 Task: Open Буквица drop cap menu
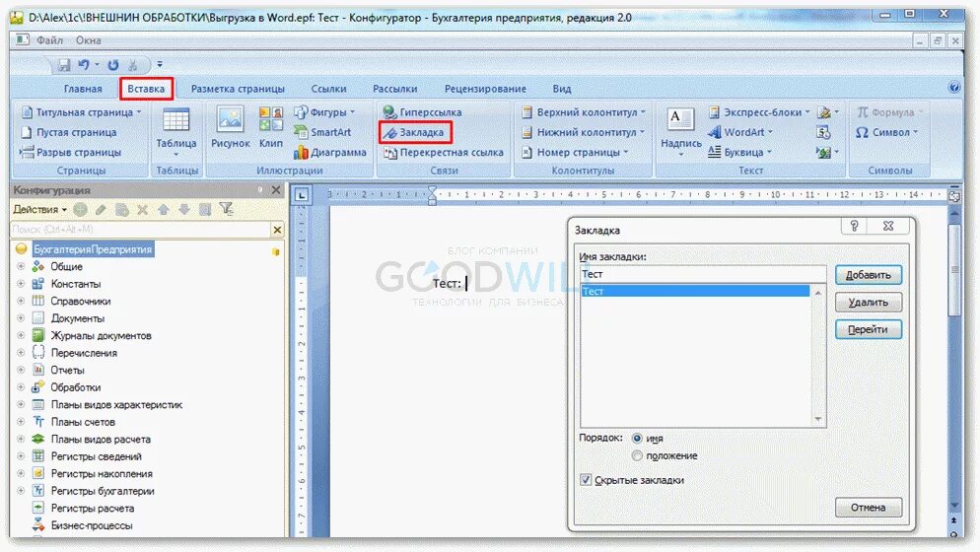(739, 153)
